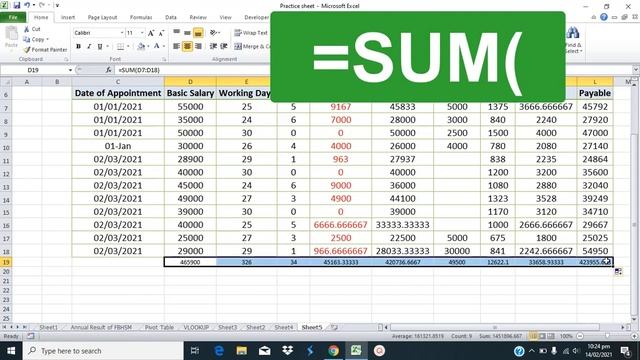640x360 pixels.
Task: Redo from the quick access toolbar
Action: pos(42,5)
